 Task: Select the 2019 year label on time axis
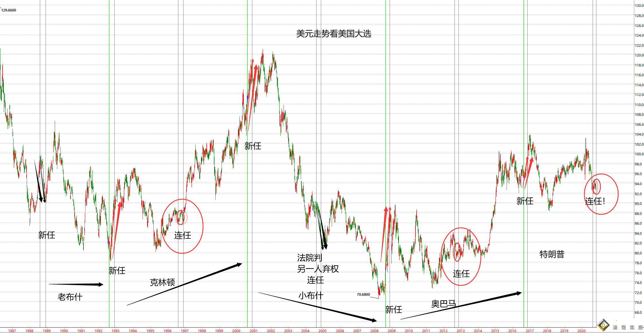(x=564, y=331)
